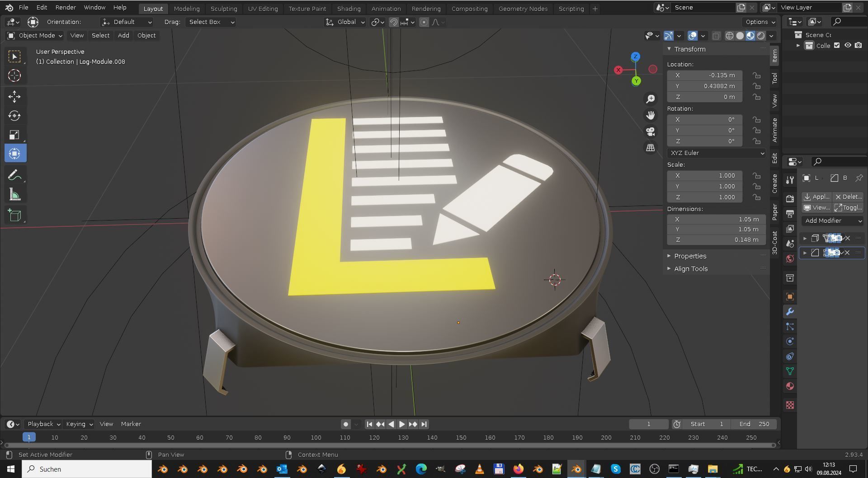
Task: Click the Delete modifiers button
Action: pyautogui.click(x=849, y=197)
